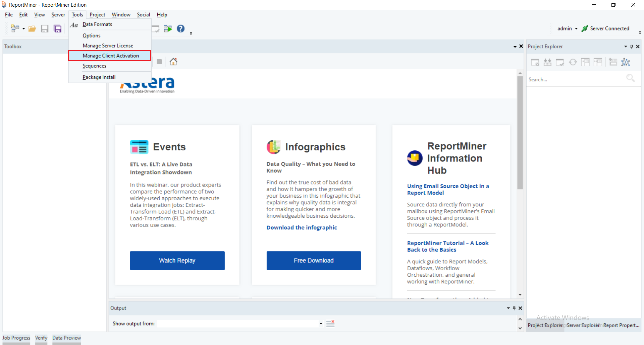Open Project Explorer panel options dropdown arrow
Image resolution: width=644 pixels, height=345 pixels.
[x=626, y=47]
